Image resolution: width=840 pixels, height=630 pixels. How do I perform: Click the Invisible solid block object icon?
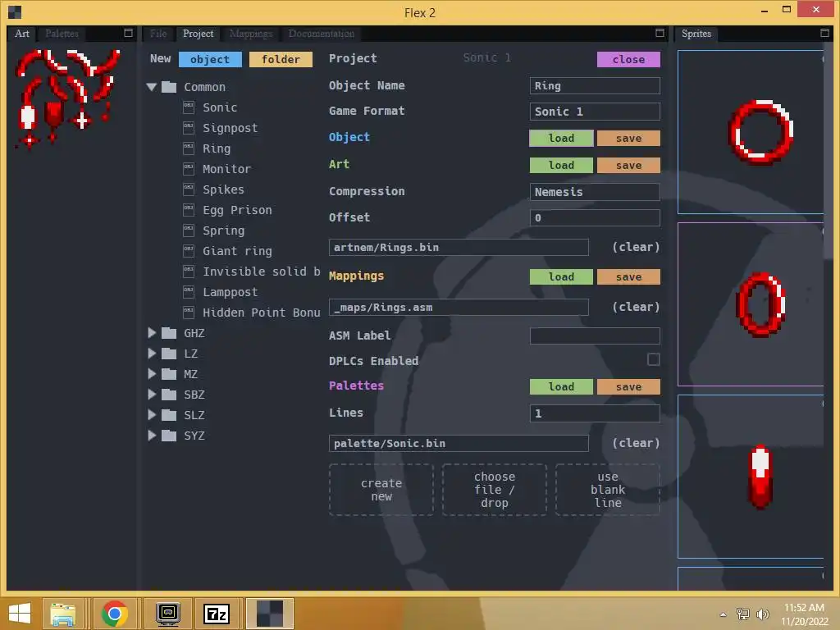(189, 271)
